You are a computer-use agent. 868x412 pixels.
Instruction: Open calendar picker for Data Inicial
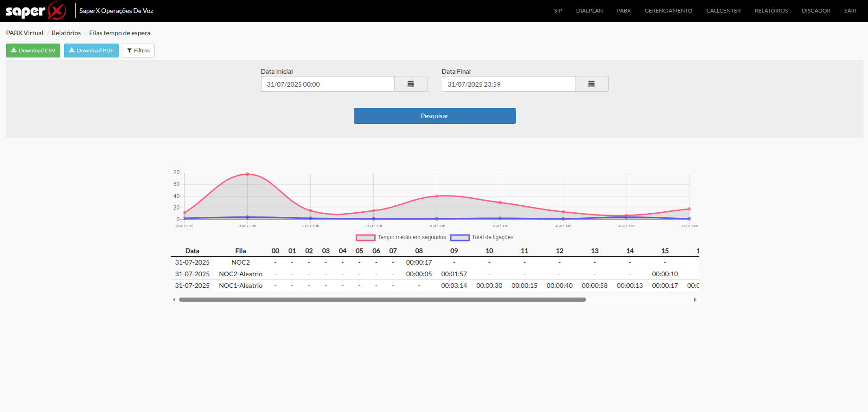click(x=411, y=84)
